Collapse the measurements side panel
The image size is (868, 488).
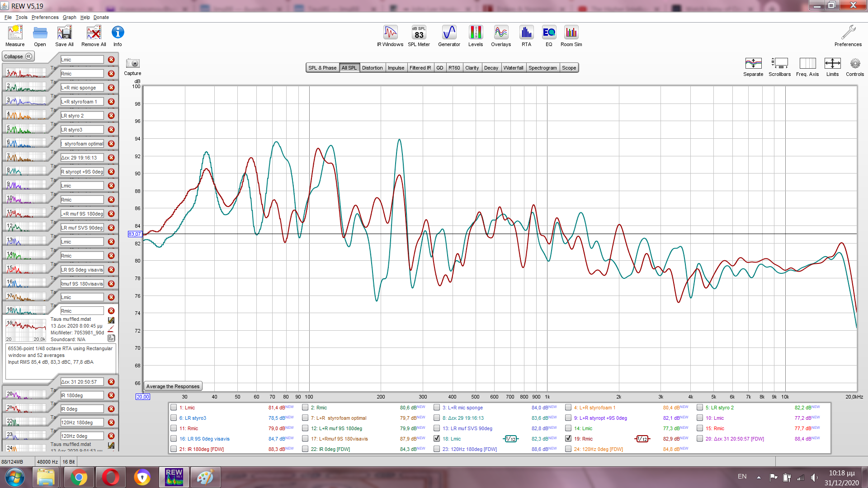(x=18, y=56)
